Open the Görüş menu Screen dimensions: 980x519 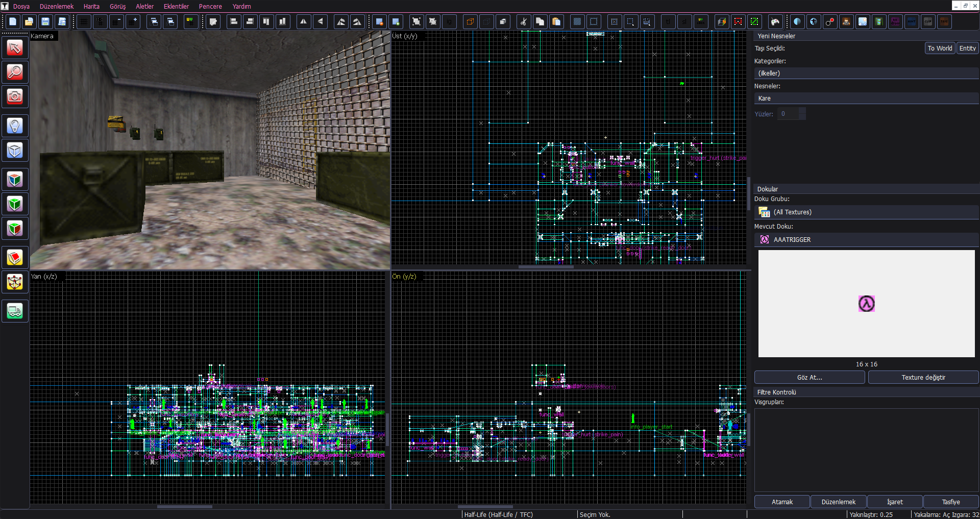[x=117, y=6]
